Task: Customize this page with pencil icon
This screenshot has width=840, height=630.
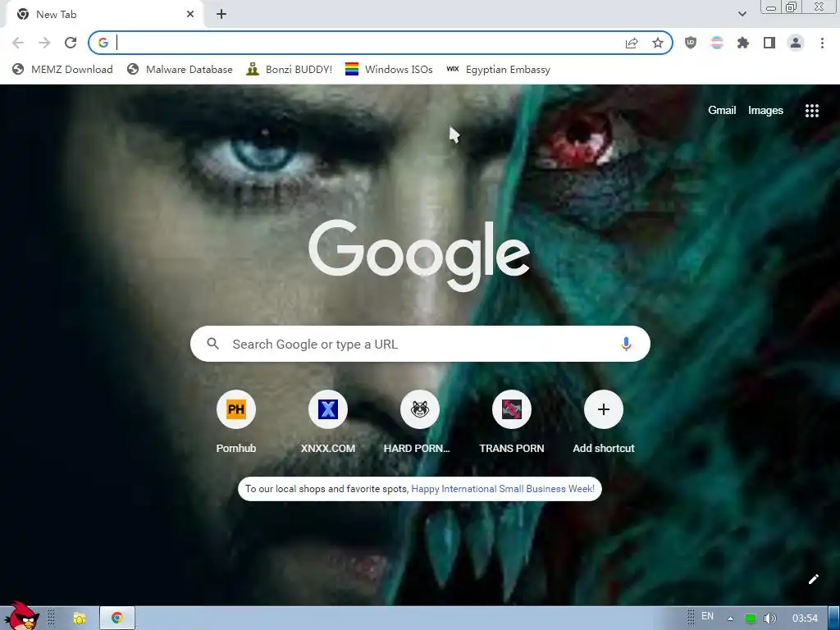Action: [x=814, y=579]
